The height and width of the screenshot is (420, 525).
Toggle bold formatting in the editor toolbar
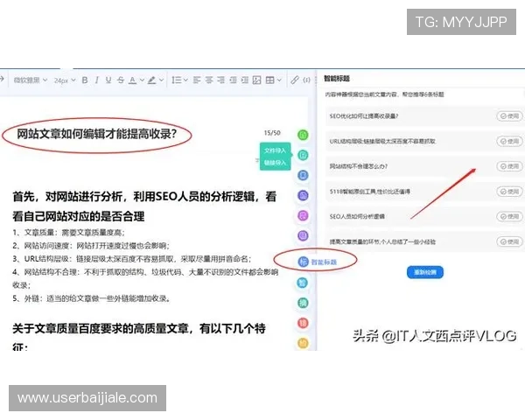tap(85, 80)
